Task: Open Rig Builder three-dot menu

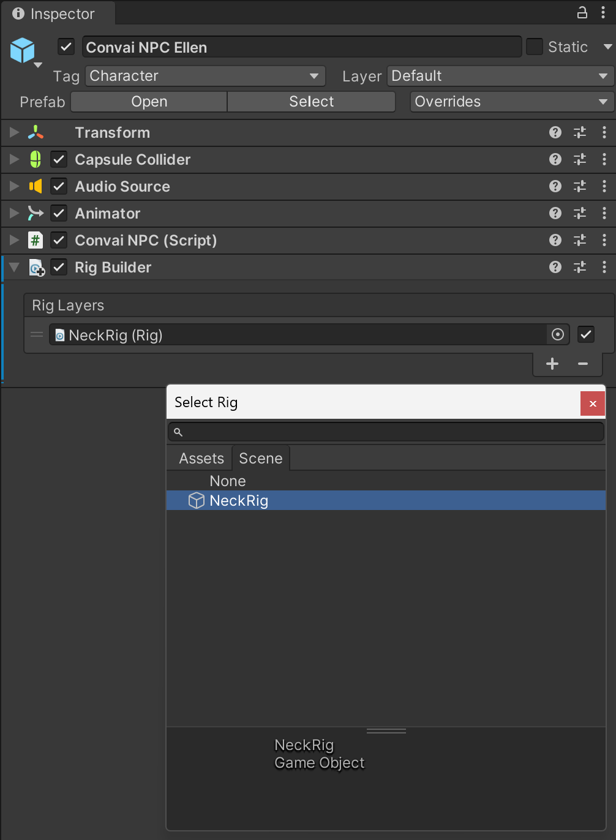Action: [x=604, y=267]
